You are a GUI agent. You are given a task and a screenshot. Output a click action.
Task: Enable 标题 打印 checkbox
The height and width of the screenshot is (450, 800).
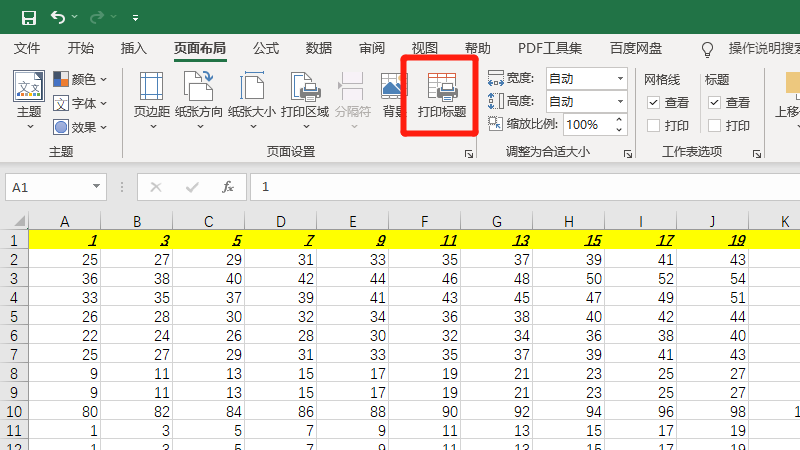[x=714, y=126]
